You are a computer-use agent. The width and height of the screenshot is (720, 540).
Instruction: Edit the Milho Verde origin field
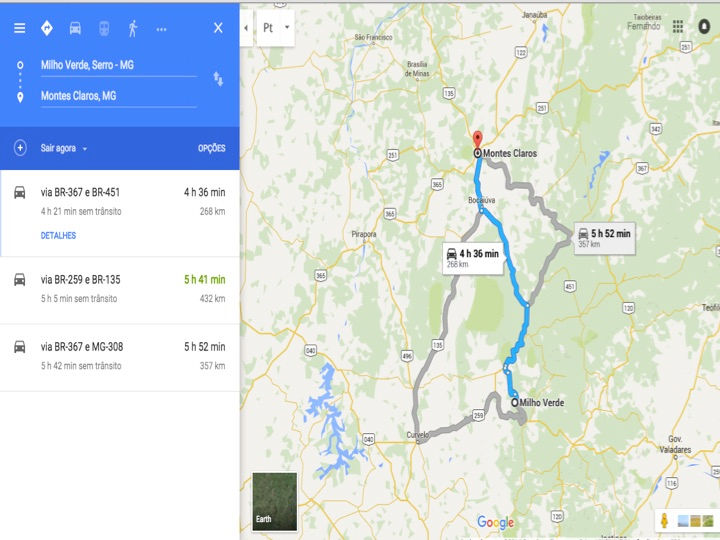tap(119, 66)
